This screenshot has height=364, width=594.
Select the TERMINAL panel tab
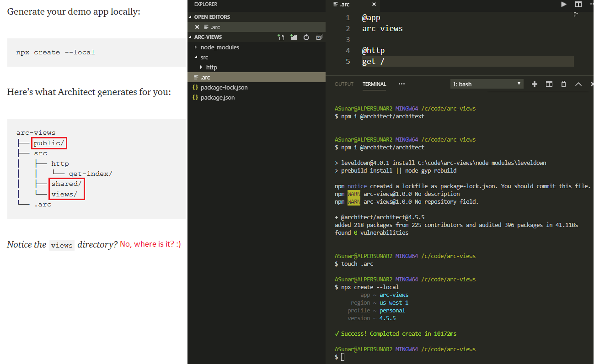point(374,84)
